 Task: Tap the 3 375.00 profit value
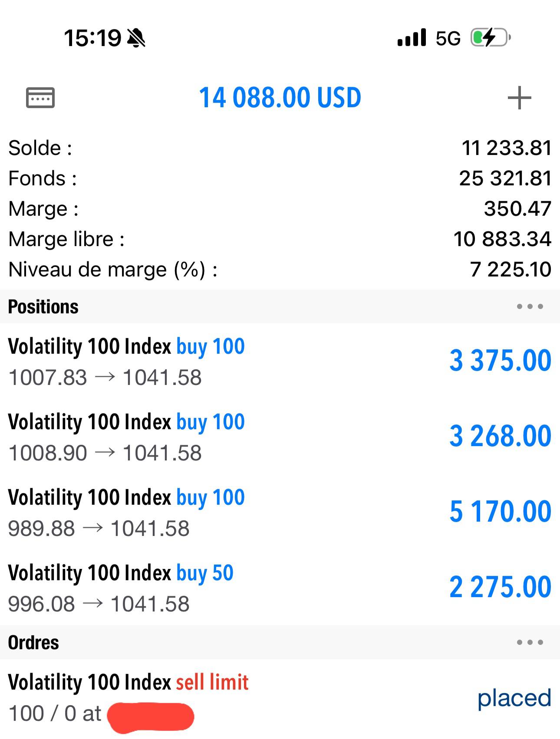tap(500, 360)
